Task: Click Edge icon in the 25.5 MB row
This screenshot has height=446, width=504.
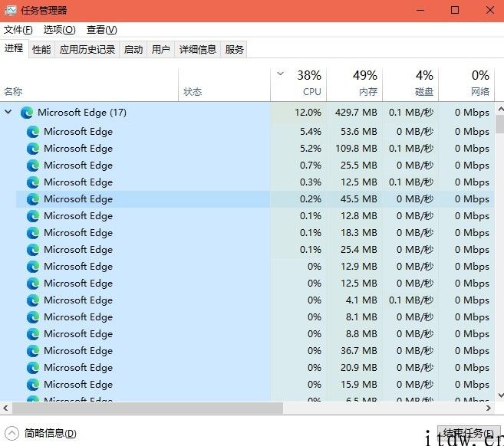Action: pyautogui.click(x=33, y=166)
